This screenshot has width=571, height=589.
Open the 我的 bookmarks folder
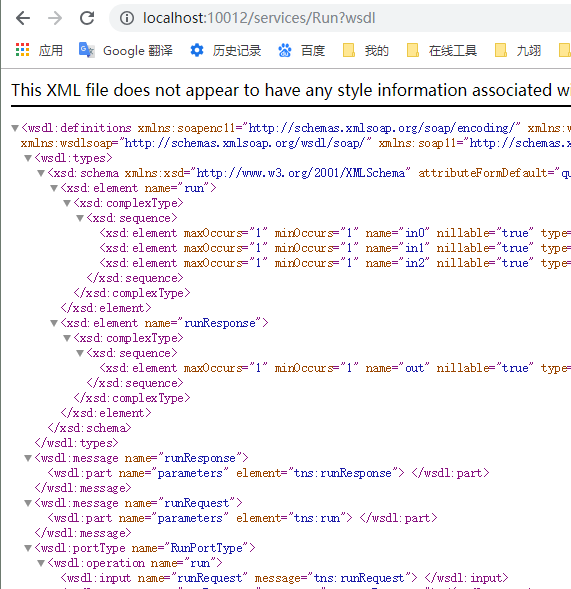click(x=366, y=50)
